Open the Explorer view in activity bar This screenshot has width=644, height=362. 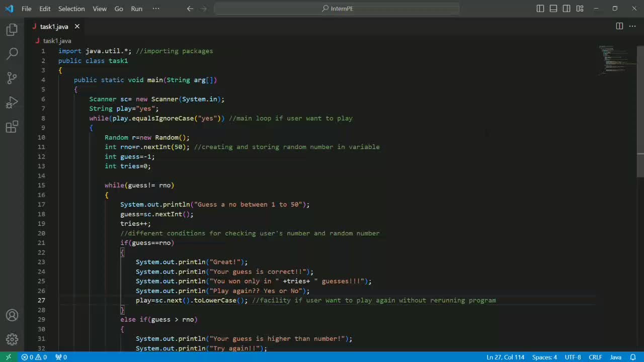tap(12, 30)
